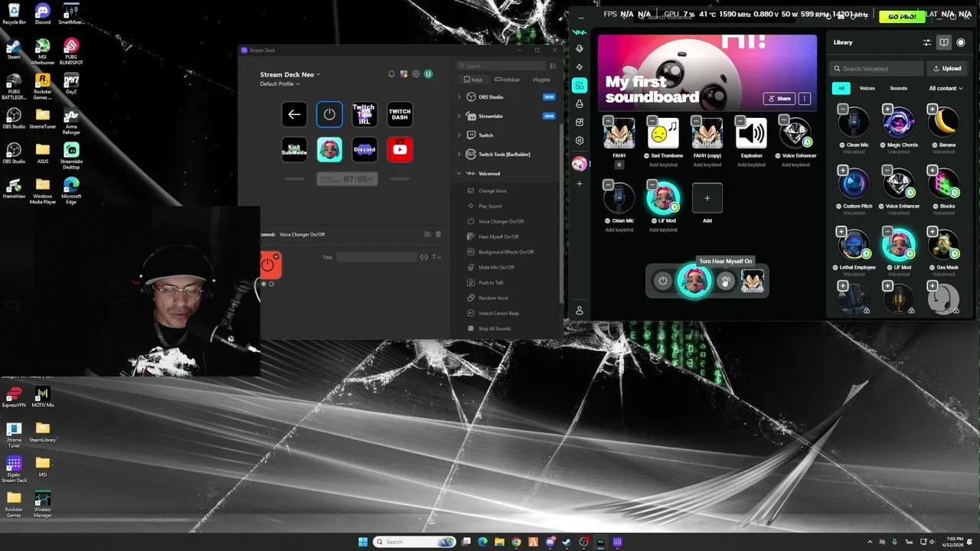Viewport: 980px width, 551px height.
Task: Open Stream Deck settings gear
Action: click(416, 74)
